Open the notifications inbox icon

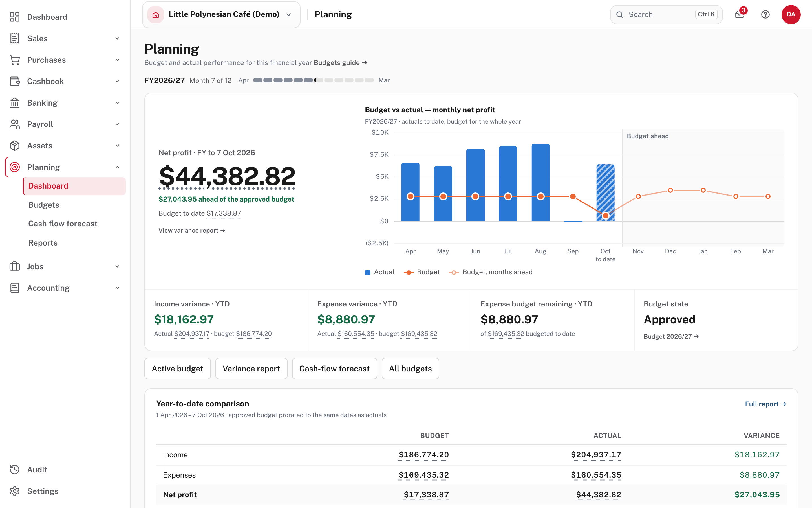740,14
